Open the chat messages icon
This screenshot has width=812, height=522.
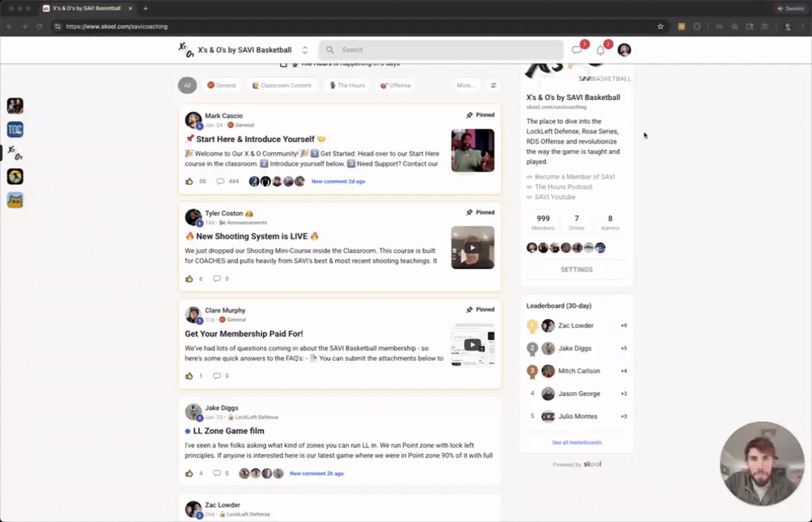pos(576,50)
